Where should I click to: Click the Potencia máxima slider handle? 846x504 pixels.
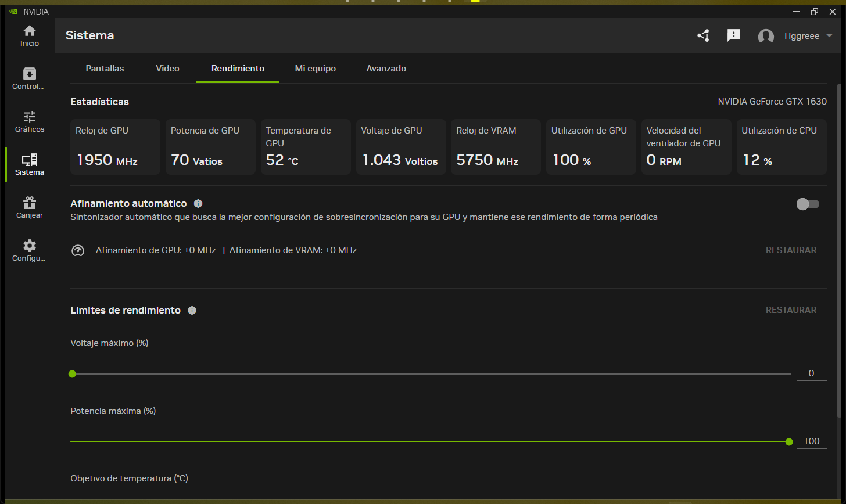point(788,442)
